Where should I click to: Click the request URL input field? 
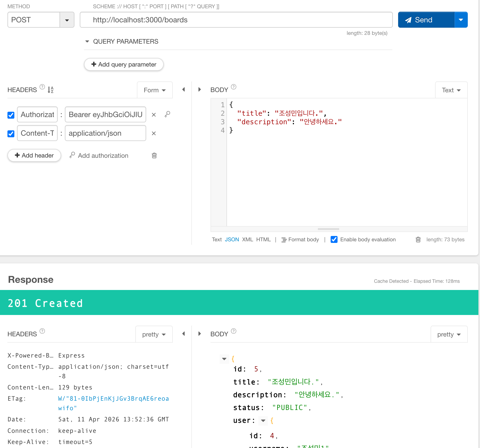236,20
